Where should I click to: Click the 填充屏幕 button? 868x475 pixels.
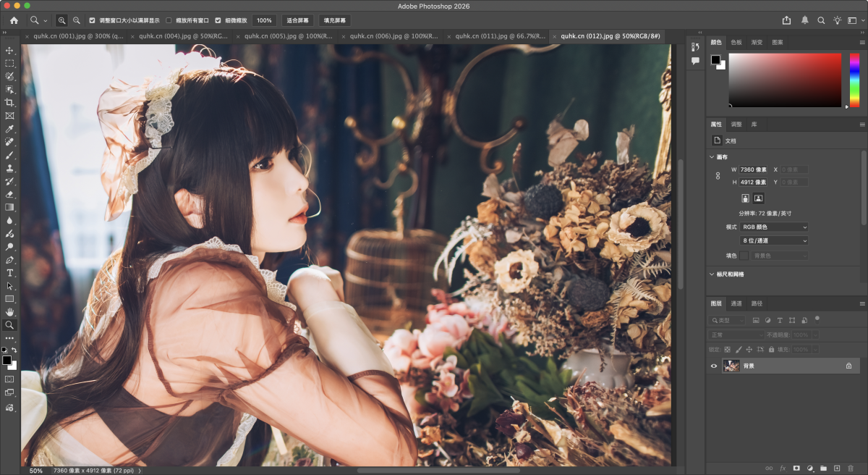[x=334, y=20]
